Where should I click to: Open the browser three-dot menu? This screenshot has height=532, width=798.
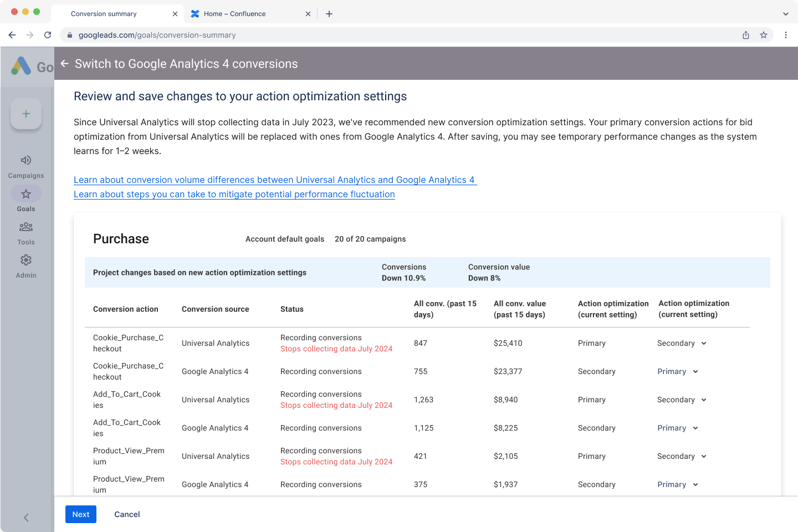[786, 35]
